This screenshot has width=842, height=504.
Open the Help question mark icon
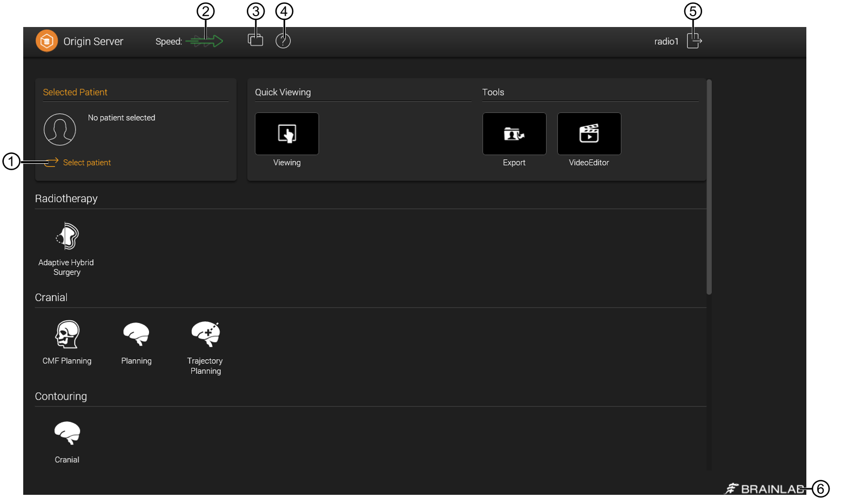coord(283,41)
